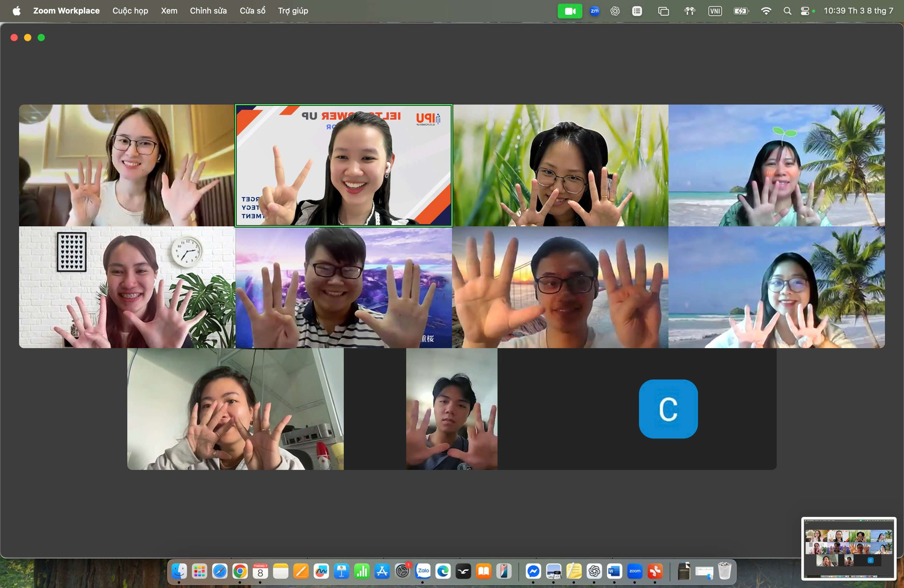Viewport: 904px width, 588px height.
Task: Open Pages from the Dock
Action: click(x=301, y=571)
